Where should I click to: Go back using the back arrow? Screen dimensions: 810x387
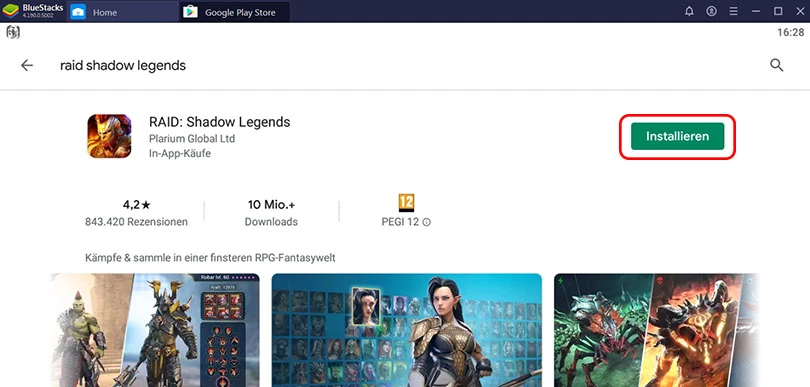pyautogui.click(x=26, y=65)
